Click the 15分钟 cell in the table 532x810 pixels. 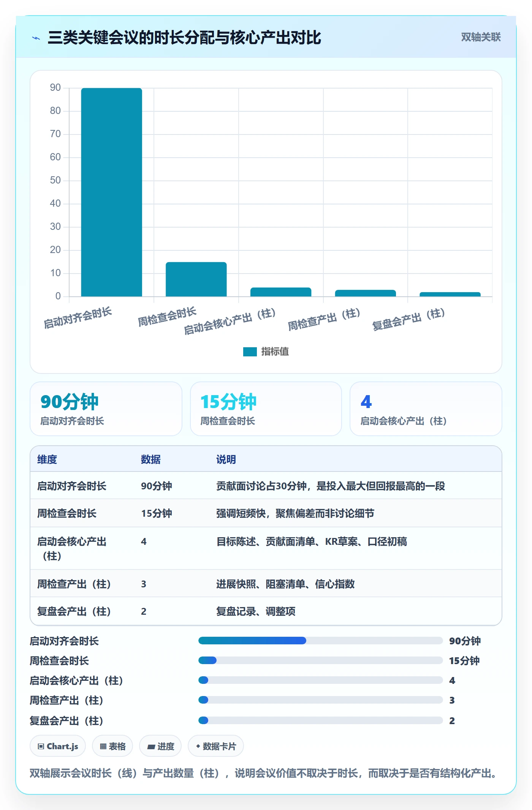[157, 513]
